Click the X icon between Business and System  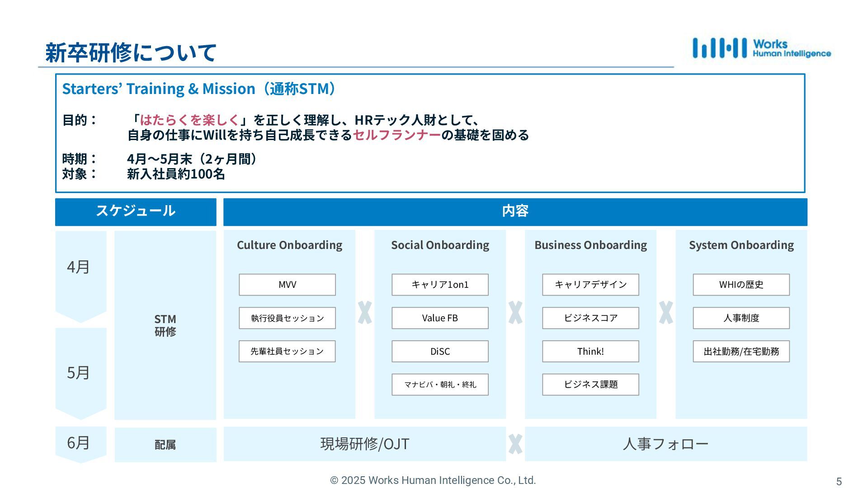tap(666, 312)
